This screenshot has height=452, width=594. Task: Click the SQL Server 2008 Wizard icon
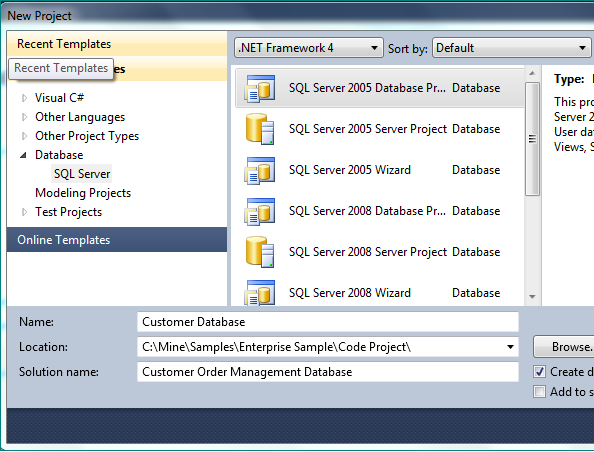(259, 292)
